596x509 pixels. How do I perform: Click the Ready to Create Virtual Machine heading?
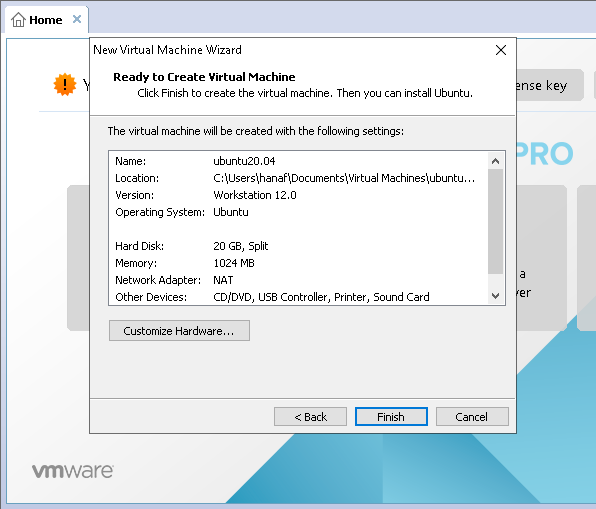tap(204, 77)
